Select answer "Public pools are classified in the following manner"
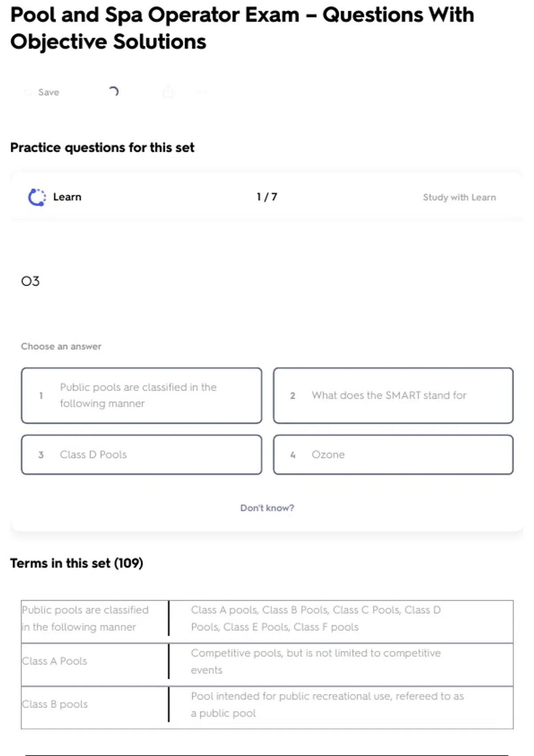 tap(141, 395)
